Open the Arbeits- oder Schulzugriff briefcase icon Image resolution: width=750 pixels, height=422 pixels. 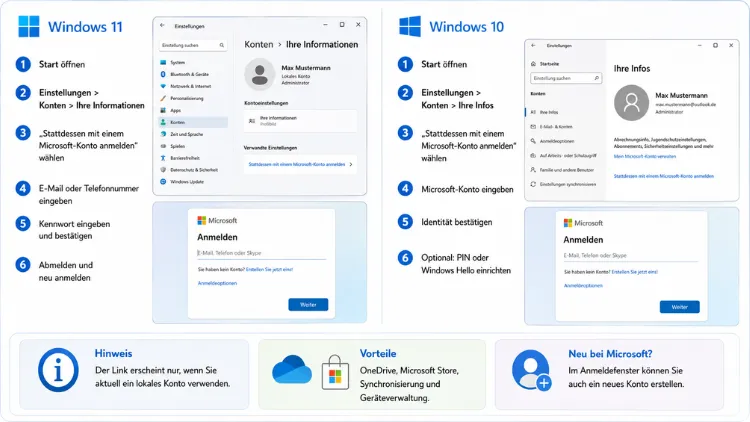pos(533,155)
